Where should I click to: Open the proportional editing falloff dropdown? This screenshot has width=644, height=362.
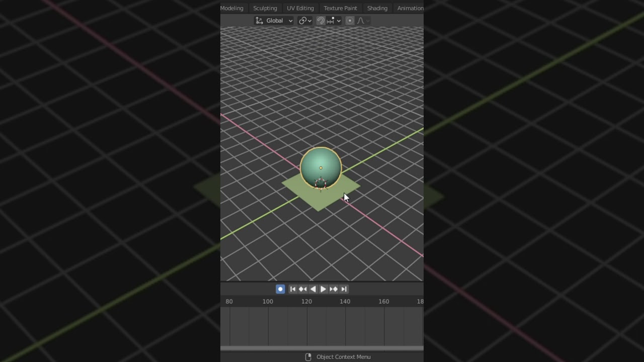click(363, 21)
